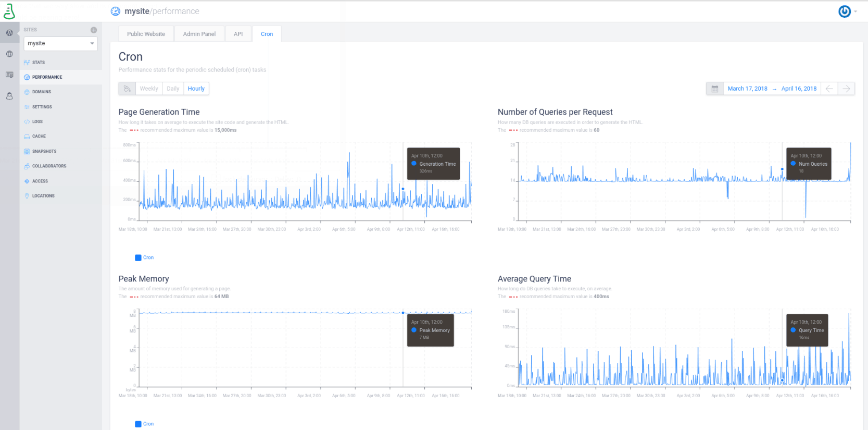Click the user profile icon in left rail
The image size is (868, 430).
tap(9, 96)
